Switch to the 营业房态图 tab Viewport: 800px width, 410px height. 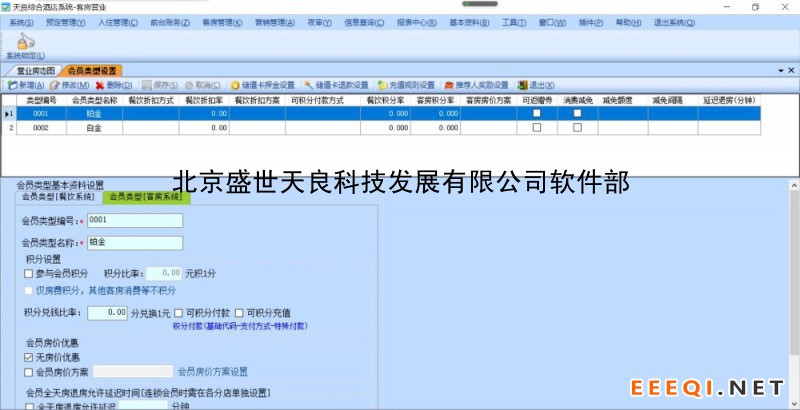pyautogui.click(x=33, y=70)
